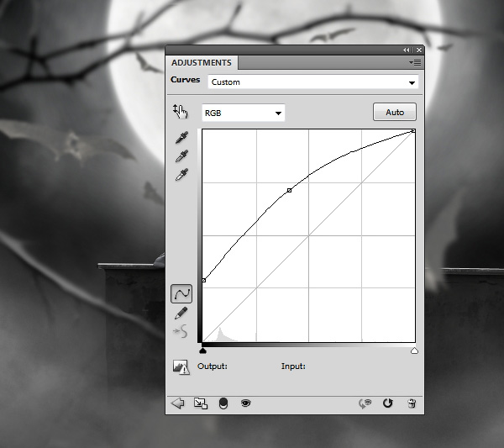Select the black point input slider
The height and width of the screenshot is (448, 504).
(202, 350)
